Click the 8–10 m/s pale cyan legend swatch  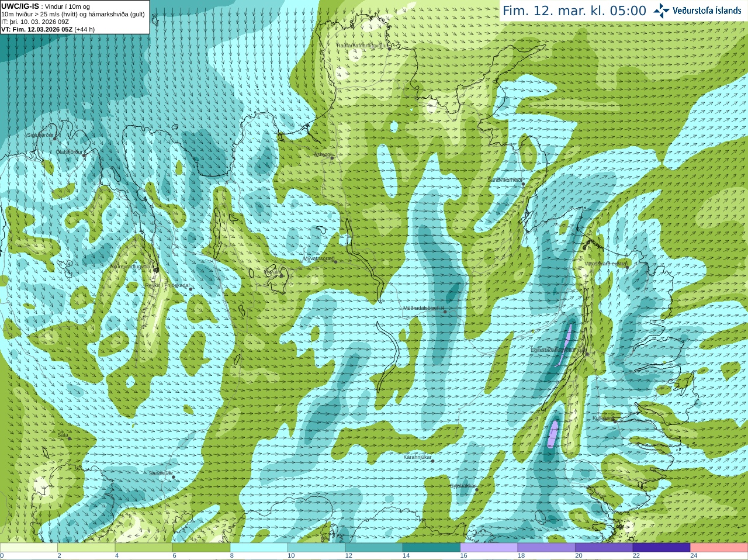point(259,548)
